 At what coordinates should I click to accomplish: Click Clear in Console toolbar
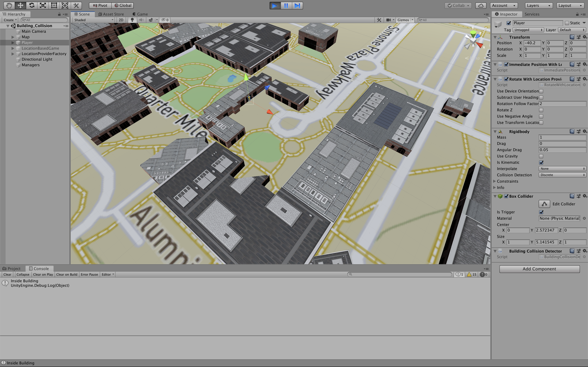(x=7, y=274)
